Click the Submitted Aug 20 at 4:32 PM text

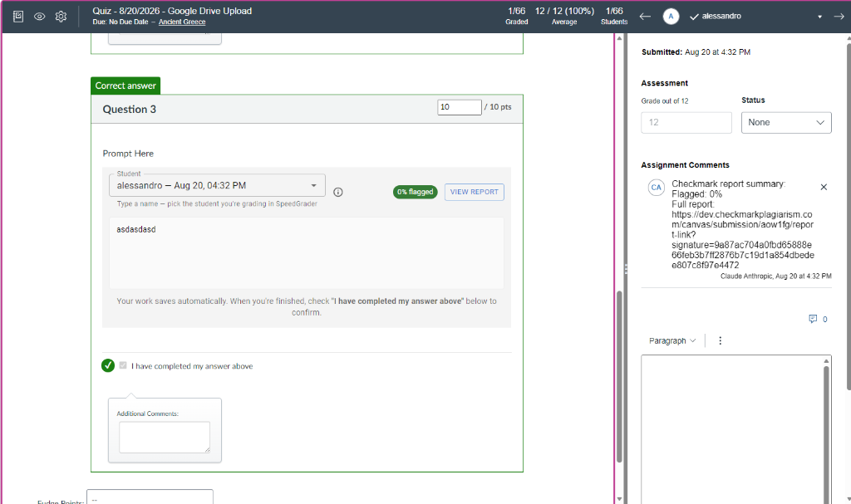pos(696,52)
